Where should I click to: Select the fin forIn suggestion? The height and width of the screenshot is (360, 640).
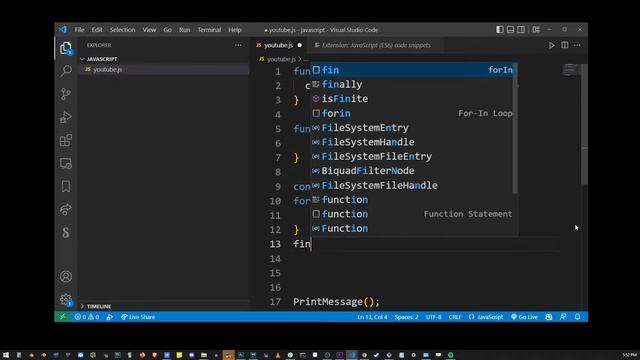click(413, 70)
